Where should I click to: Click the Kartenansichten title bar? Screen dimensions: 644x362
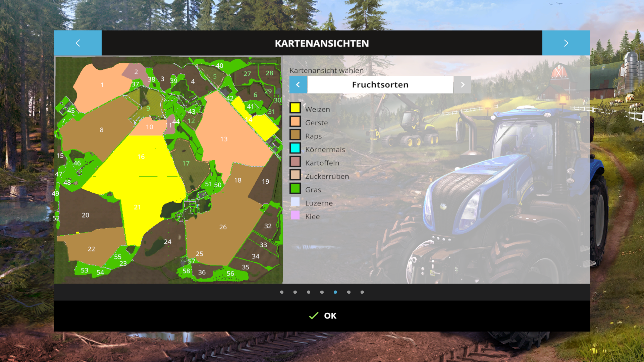[x=322, y=43]
